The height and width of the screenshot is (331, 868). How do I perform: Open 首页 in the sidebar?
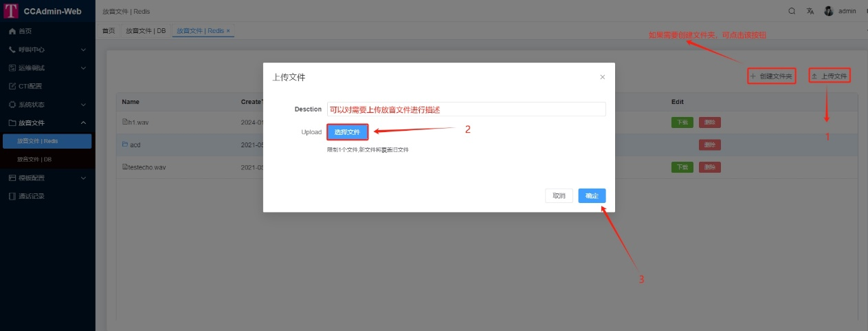pos(47,31)
